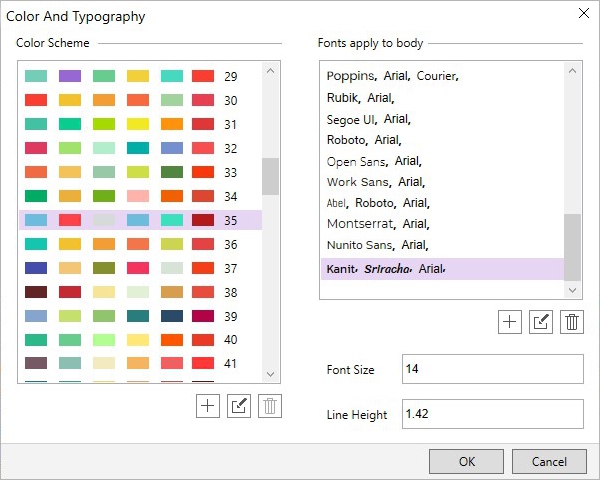This screenshot has height=480, width=600.
Task: Edit the selected color scheme
Action: 239,406
